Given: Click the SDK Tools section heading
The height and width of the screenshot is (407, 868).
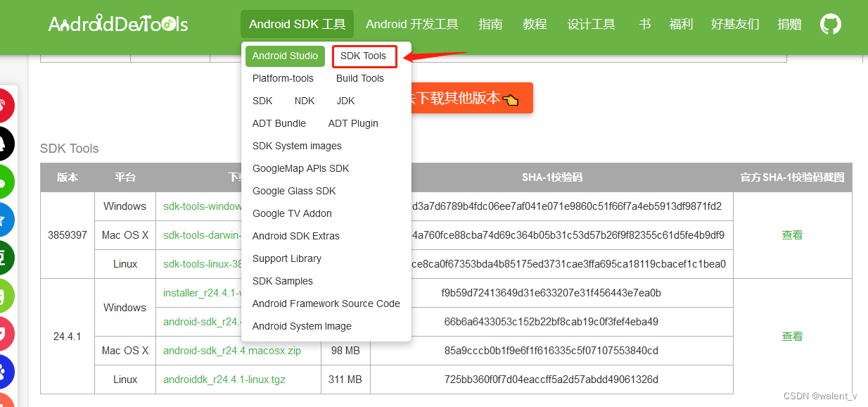Looking at the screenshot, I should tap(70, 149).
